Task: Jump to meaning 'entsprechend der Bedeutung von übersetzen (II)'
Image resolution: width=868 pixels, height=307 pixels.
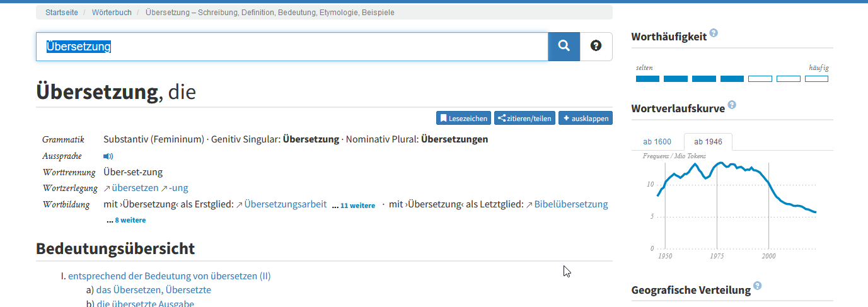Action: [x=170, y=276]
